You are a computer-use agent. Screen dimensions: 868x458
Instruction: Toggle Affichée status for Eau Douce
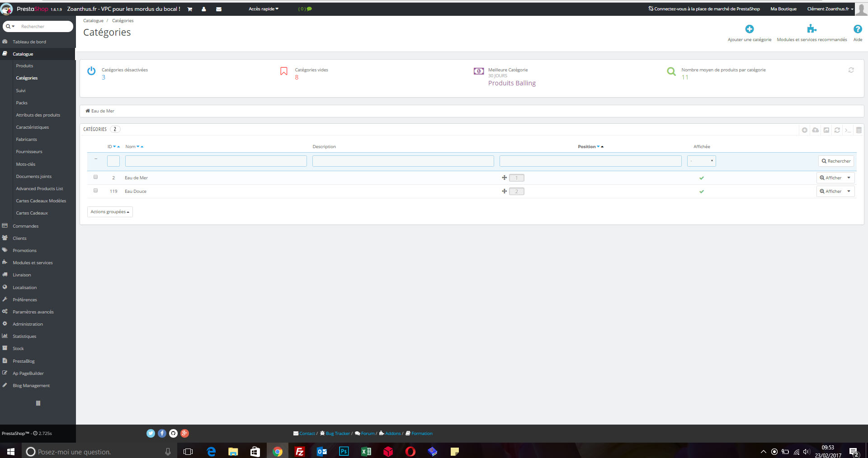click(x=702, y=192)
